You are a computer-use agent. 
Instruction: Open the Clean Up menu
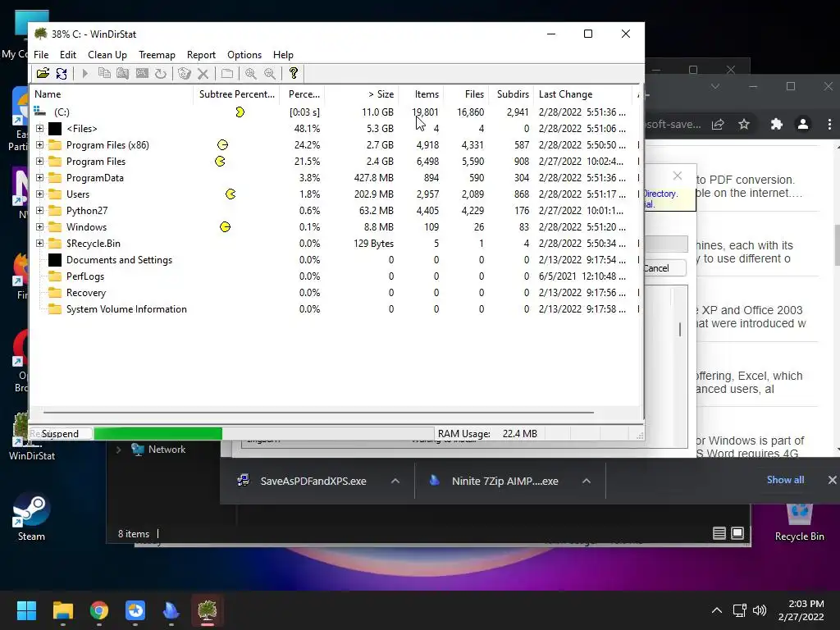[107, 55]
